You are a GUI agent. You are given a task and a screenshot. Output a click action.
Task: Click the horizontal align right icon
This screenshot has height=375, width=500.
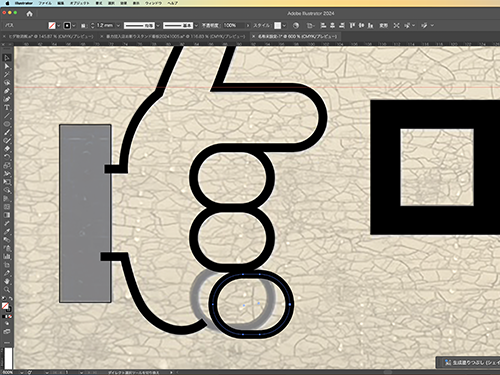(342, 25)
